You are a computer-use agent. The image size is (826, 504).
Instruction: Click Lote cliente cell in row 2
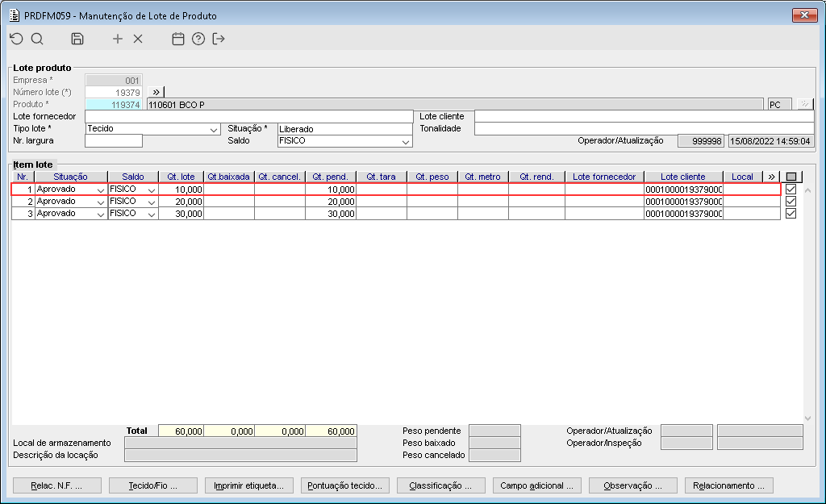coord(684,202)
